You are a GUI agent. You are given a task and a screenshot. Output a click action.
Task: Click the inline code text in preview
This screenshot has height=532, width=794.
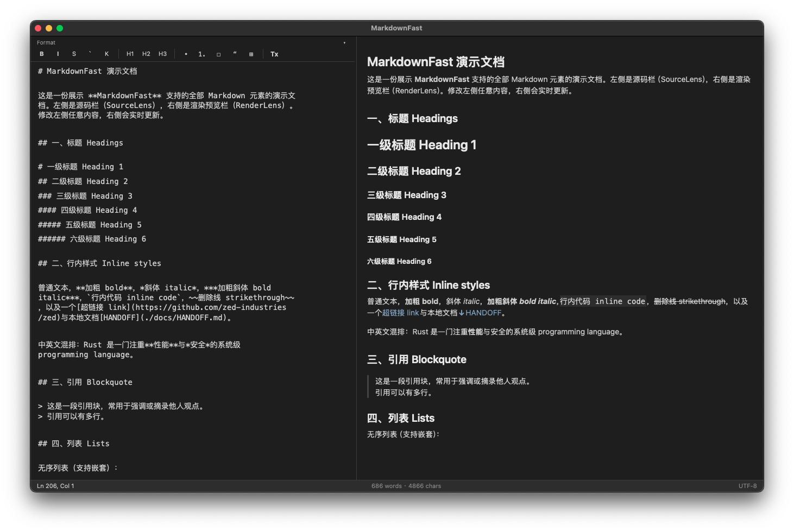tap(603, 301)
